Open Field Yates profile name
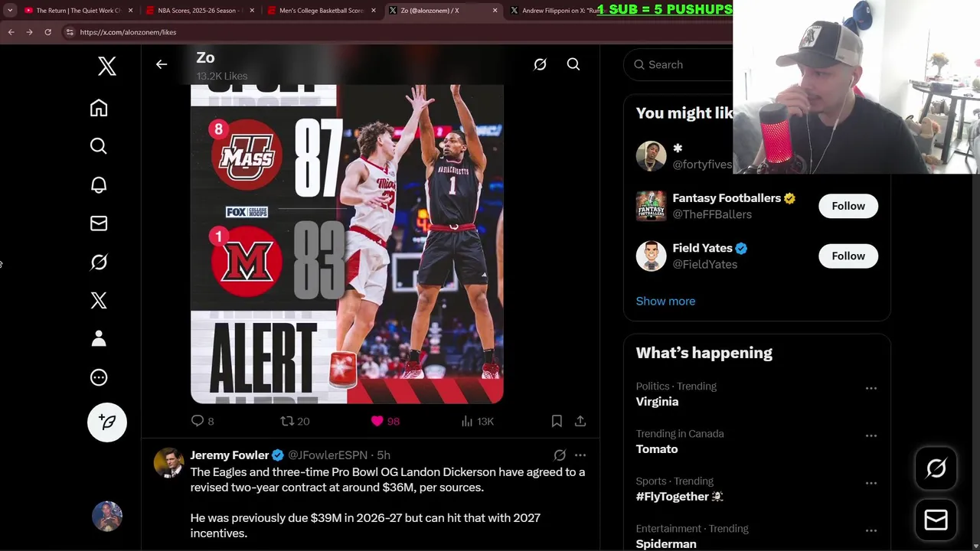Screen dimensions: 980x551 702,248
